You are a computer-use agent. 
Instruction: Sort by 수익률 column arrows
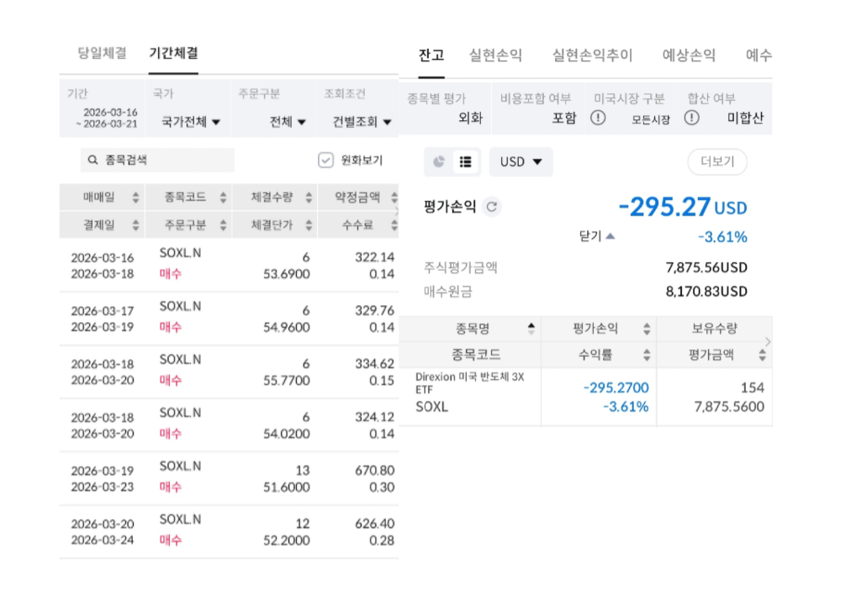[x=647, y=355]
